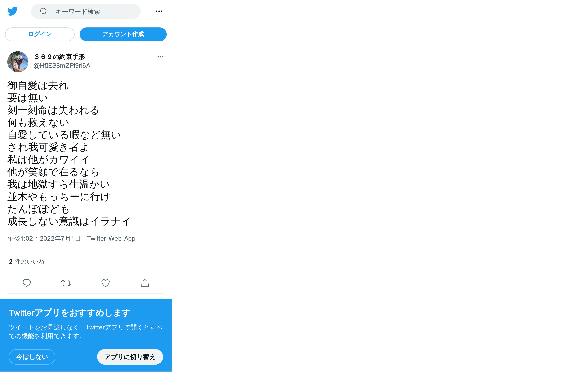
Task: Open the tweet's three-dot options menu
Action: [x=160, y=57]
